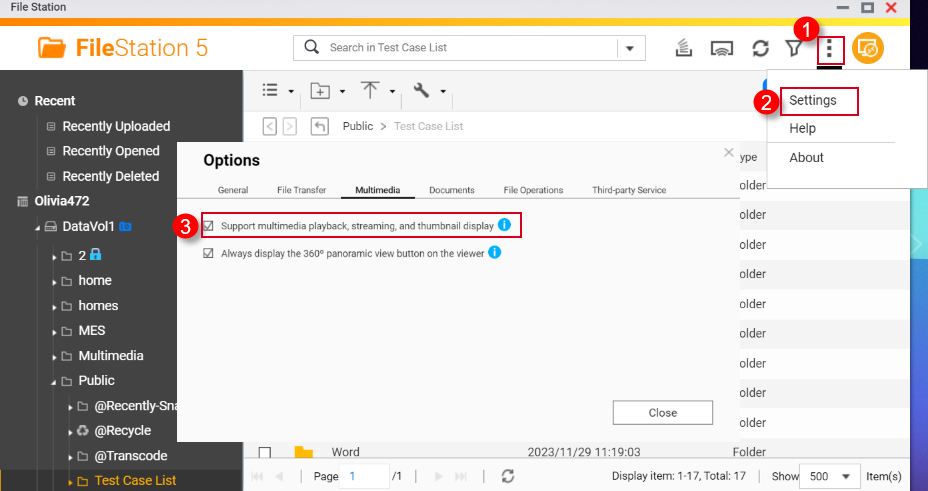Toggle the 360° panoramic view button checkbox
The image size is (928, 491).
tap(209, 254)
